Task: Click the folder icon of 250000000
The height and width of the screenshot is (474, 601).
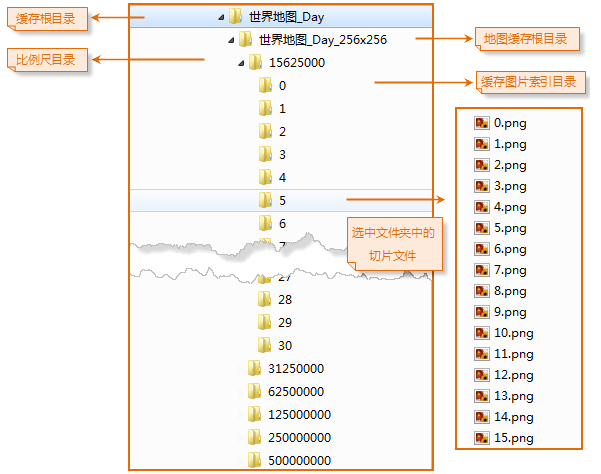Action: point(255,437)
